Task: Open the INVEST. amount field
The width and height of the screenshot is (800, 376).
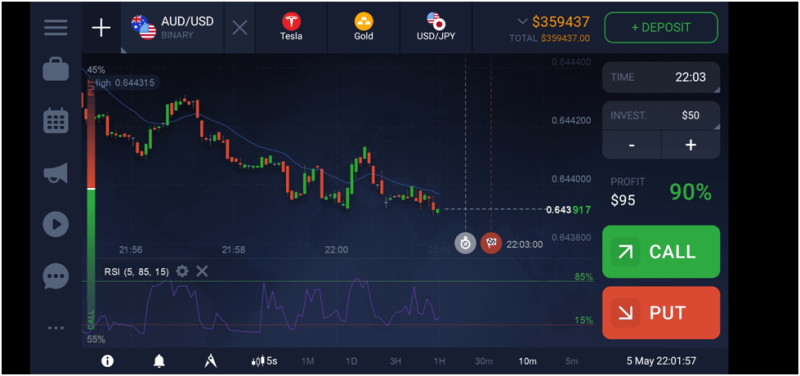Action: 661,116
